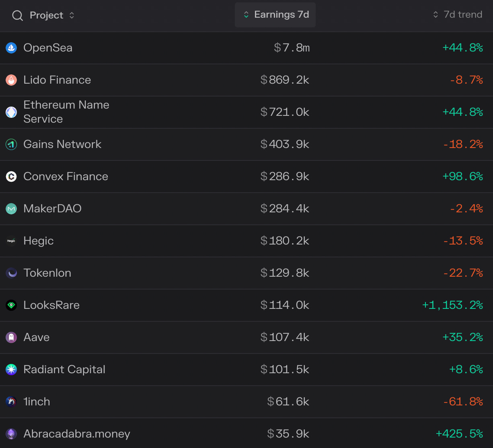The image size is (493, 448).
Task: Open the LooksRare project name
Action: tap(51, 305)
